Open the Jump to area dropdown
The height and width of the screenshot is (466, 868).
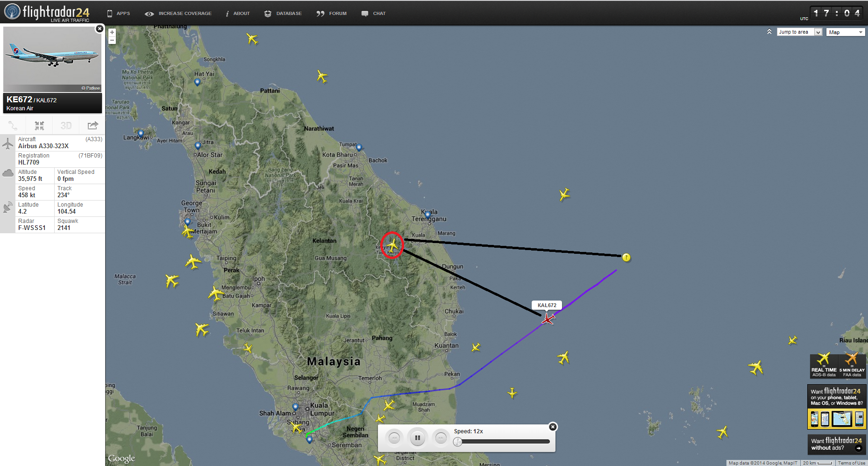pyautogui.click(x=799, y=32)
